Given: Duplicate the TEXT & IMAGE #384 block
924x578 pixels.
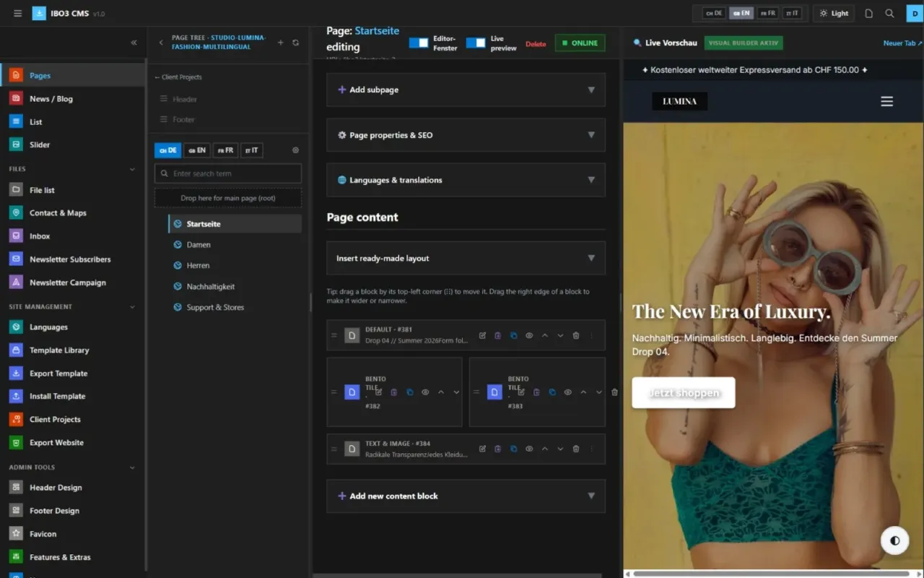Looking at the screenshot, I should [513, 449].
